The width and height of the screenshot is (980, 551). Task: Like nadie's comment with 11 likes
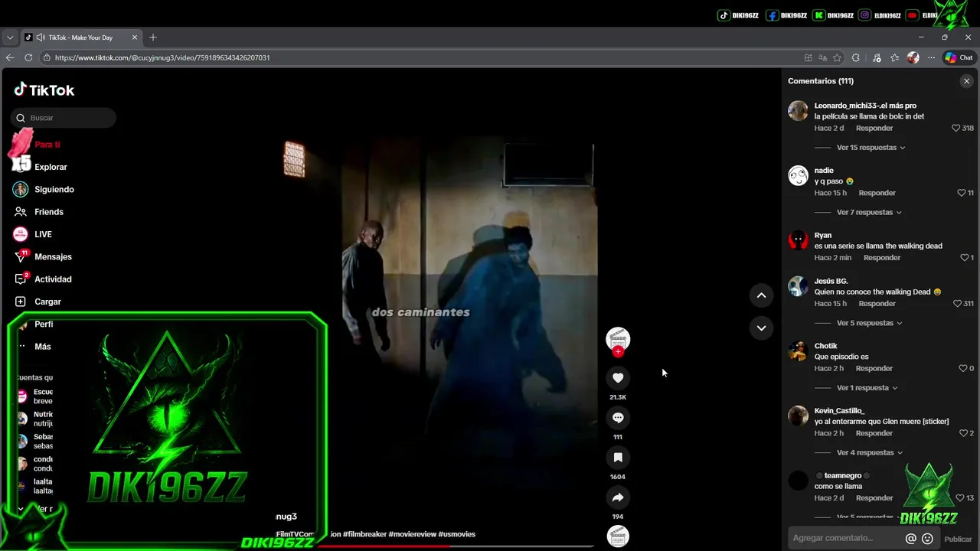click(962, 193)
